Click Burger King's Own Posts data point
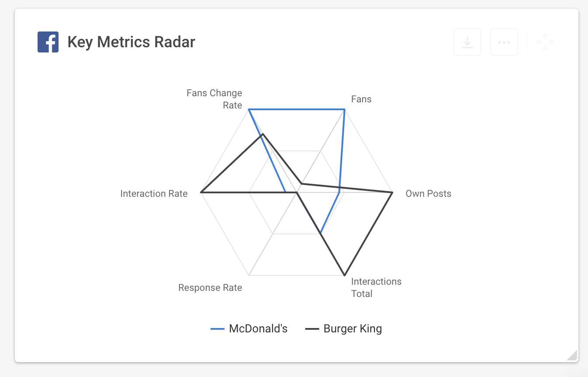 (x=392, y=192)
